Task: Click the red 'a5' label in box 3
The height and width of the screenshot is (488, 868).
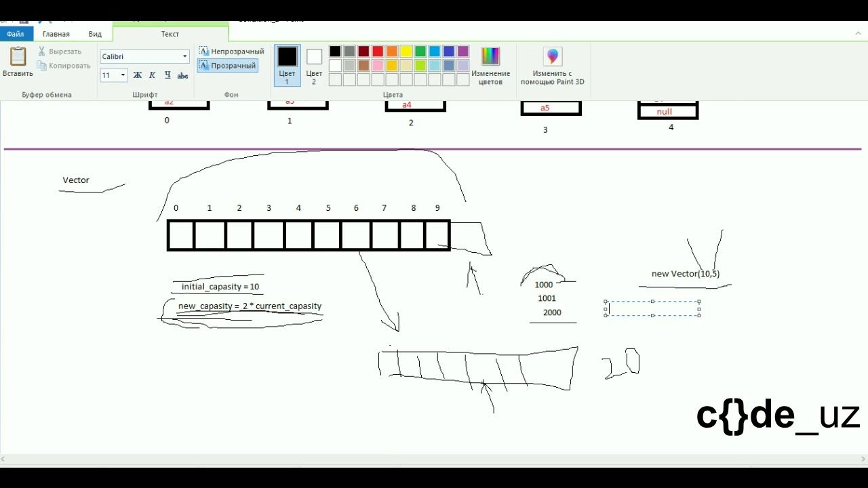Action: click(545, 108)
